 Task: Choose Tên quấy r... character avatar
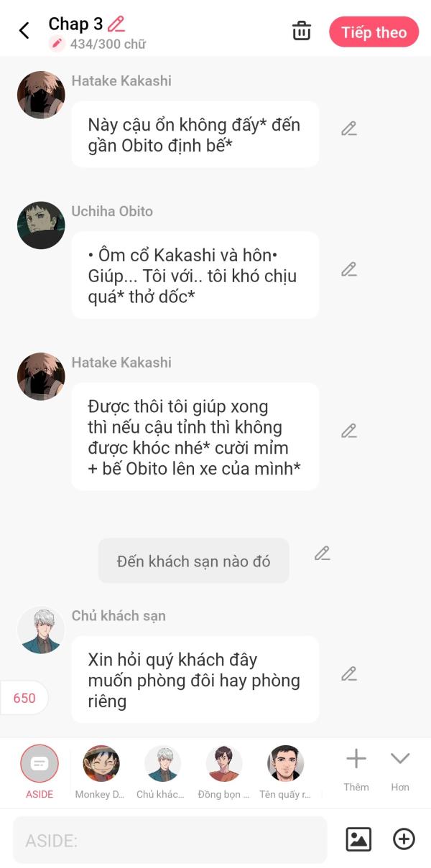point(286,772)
